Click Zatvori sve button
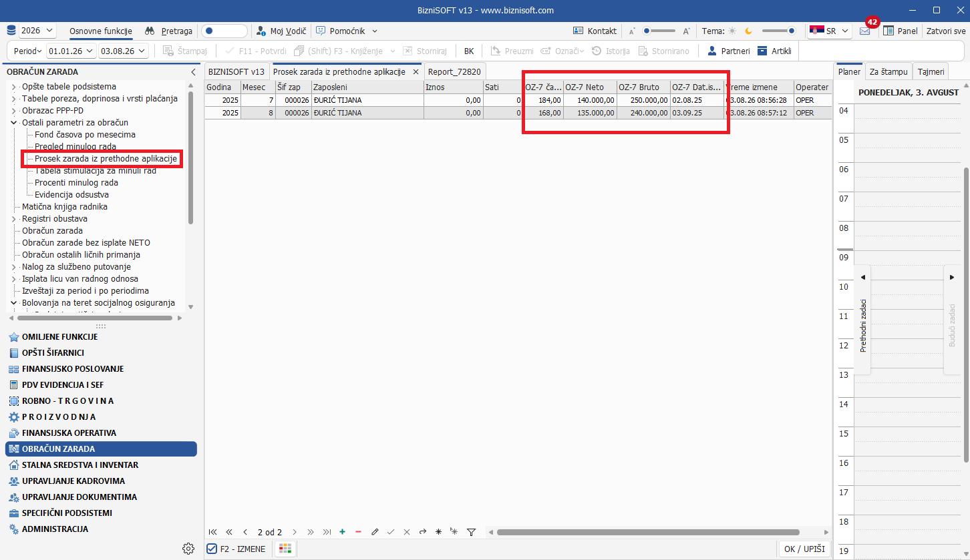 (x=946, y=31)
